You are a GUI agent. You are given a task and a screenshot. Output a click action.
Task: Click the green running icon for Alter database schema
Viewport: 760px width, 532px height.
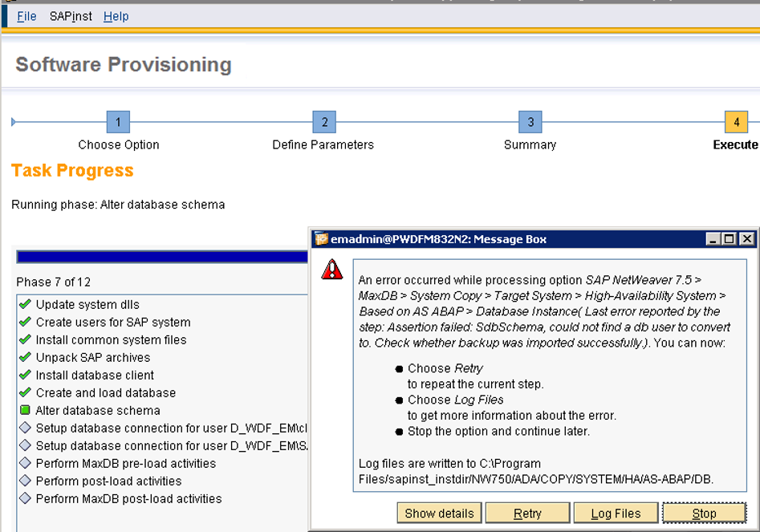(25, 410)
